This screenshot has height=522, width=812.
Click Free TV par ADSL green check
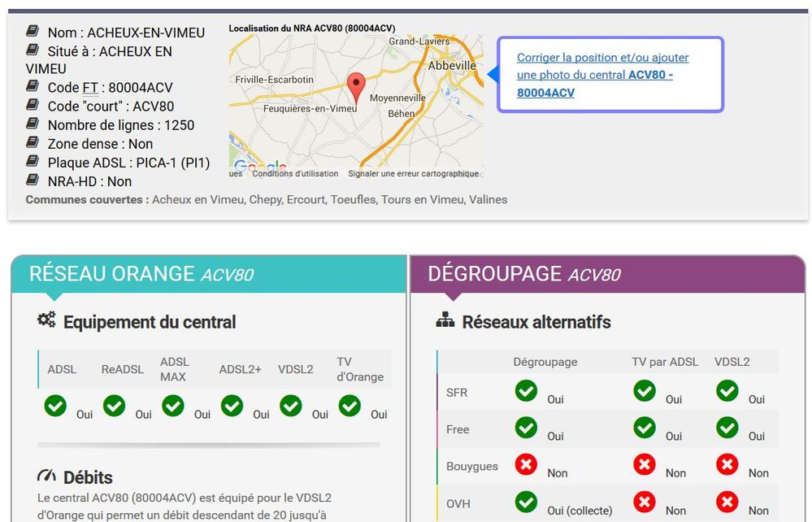[x=645, y=427]
